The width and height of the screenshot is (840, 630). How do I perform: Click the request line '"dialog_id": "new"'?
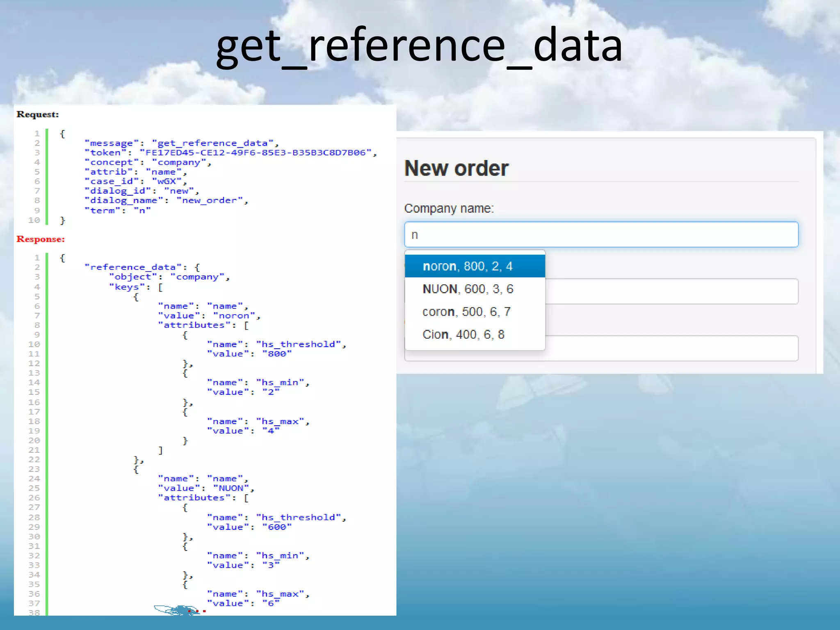coord(142,191)
